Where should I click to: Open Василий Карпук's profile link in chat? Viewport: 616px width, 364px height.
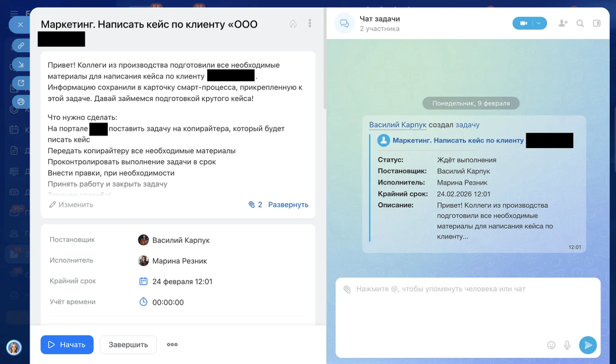tap(398, 125)
